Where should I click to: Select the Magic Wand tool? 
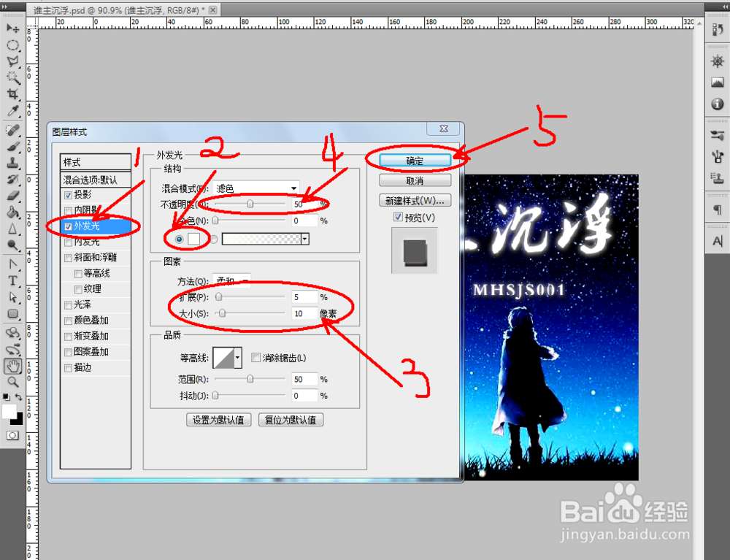pyautogui.click(x=12, y=77)
